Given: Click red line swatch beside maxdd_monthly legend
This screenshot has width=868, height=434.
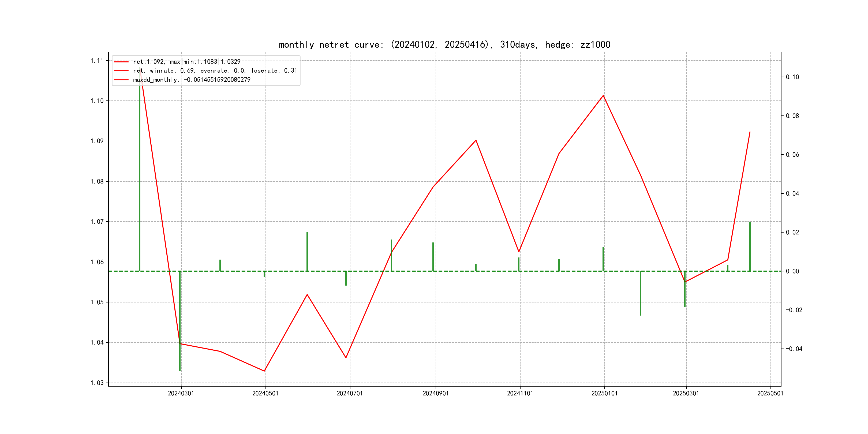Looking at the screenshot, I should click(121, 80).
